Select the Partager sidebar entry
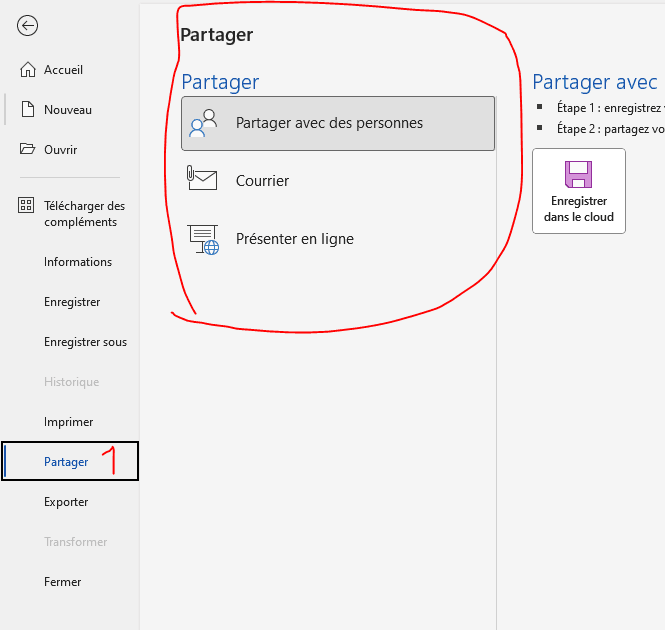The height and width of the screenshot is (630, 665). point(66,462)
